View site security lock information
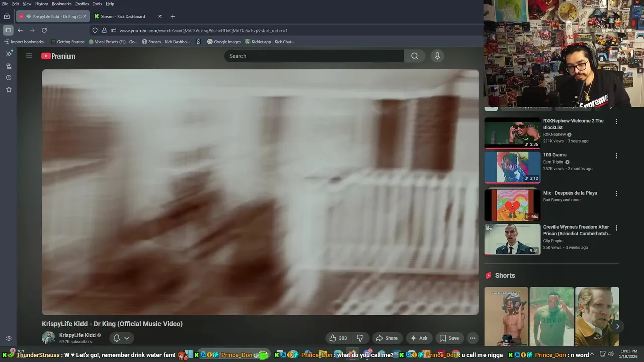The height and width of the screenshot is (362, 644). click(x=104, y=30)
